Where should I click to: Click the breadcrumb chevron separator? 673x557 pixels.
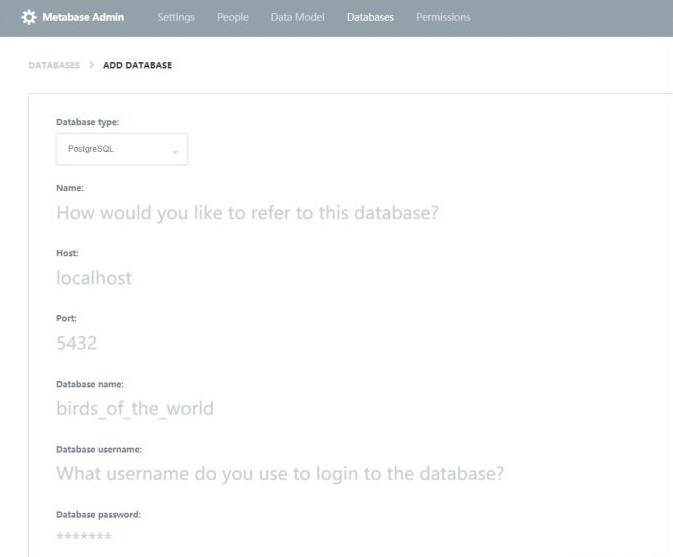coord(93,66)
